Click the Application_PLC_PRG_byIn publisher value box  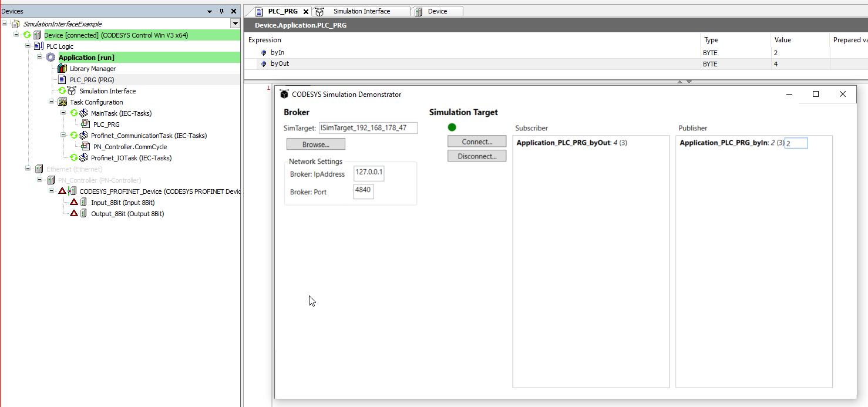(x=796, y=143)
